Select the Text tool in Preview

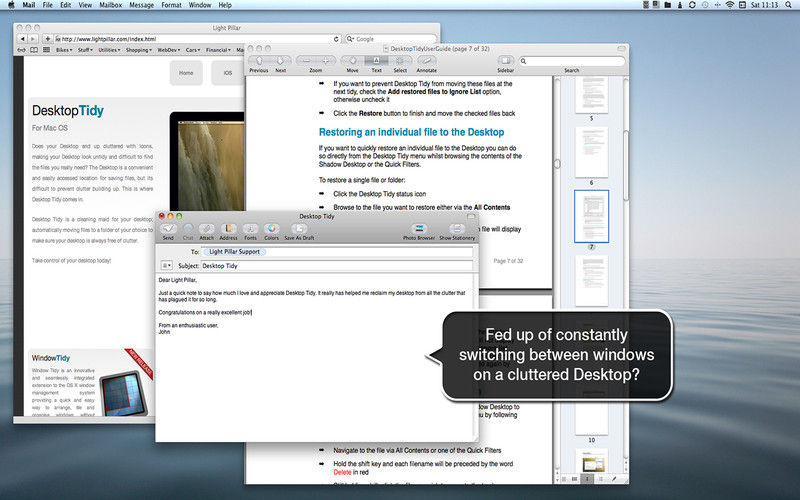coord(377,61)
